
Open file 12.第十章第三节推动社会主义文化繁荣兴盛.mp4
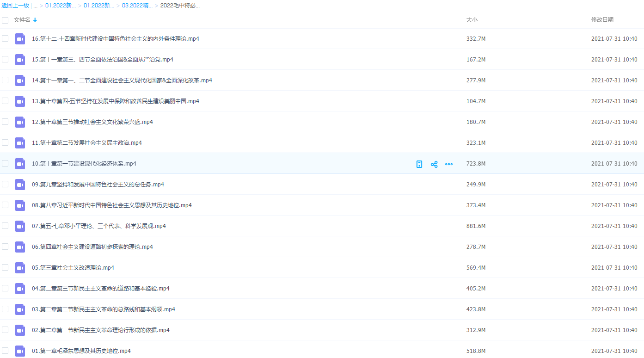pyautogui.click(x=92, y=122)
